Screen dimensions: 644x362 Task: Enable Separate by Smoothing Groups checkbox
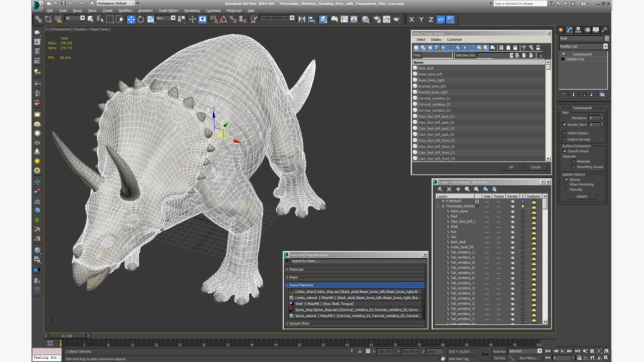[x=574, y=167]
